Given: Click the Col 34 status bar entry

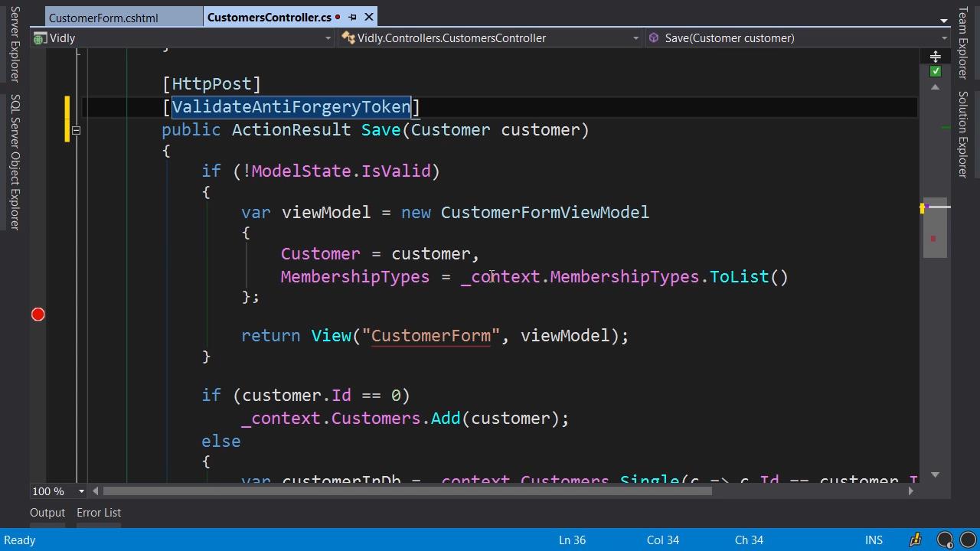Looking at the screenshot, I should [663, 540].
